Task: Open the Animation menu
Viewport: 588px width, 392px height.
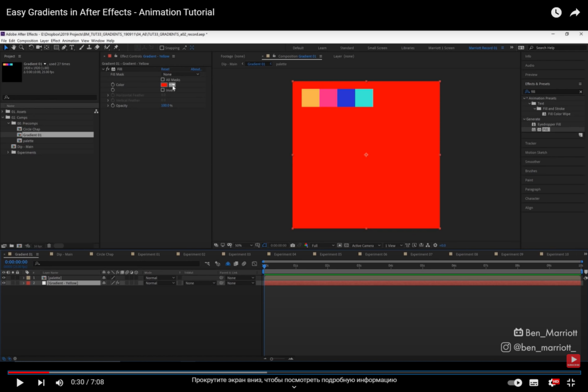Action: [71, 41]
